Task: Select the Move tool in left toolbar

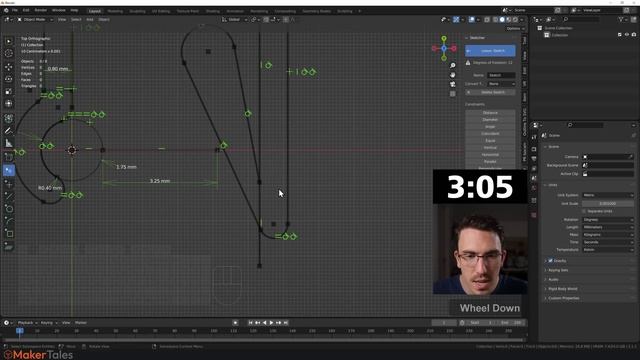Action: [x=9, y=67]
